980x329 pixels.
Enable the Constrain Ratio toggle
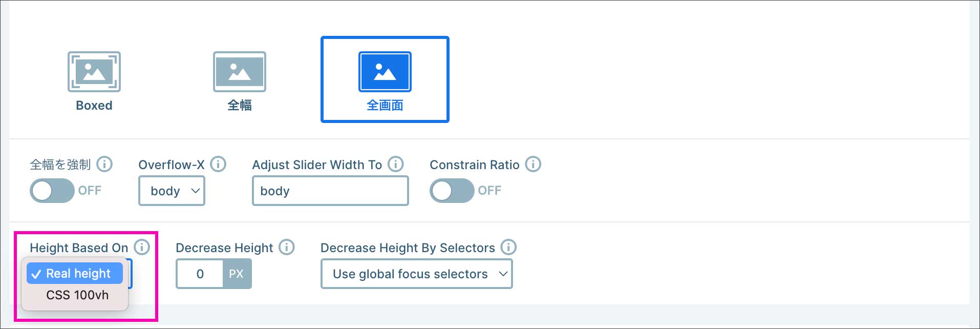[x=452, y=191]
